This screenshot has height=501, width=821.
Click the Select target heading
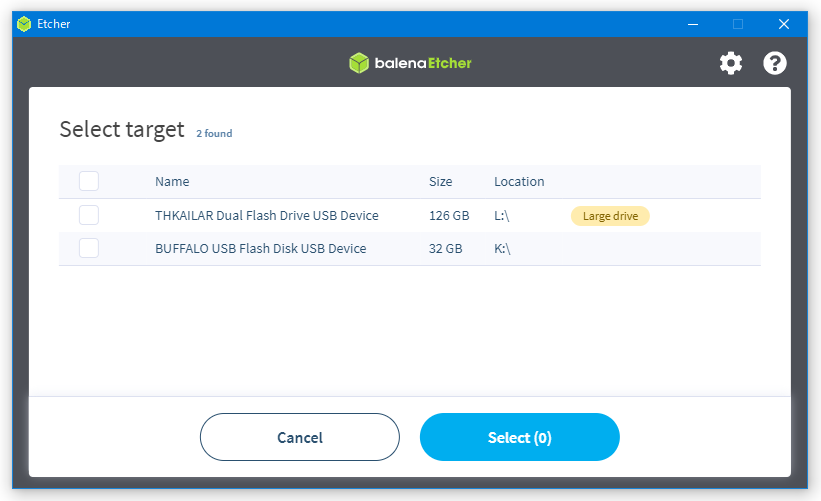tap(121, 129)
